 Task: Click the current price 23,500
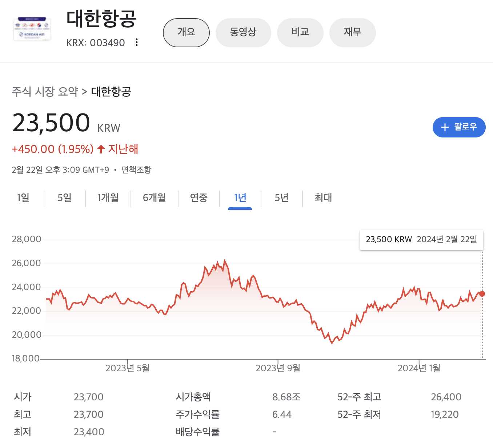click(51, 123)
